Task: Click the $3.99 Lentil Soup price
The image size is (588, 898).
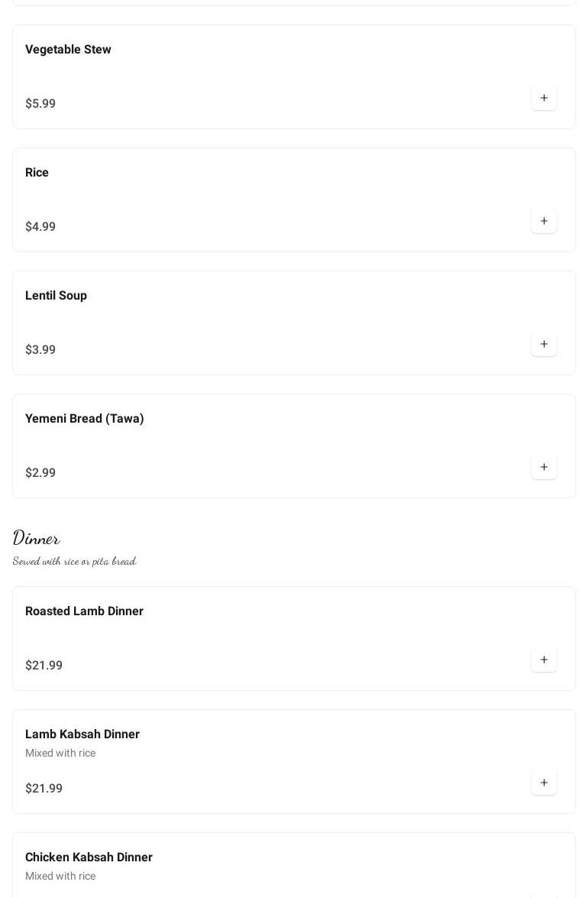Action: coord(40,350)
